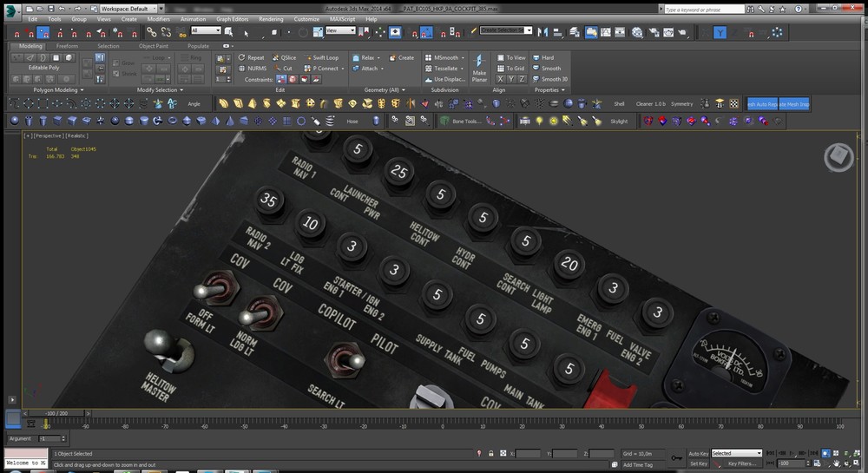Click the Select and Link chain icon
This screenshot has width=868, height=473.
click(152, 32)
